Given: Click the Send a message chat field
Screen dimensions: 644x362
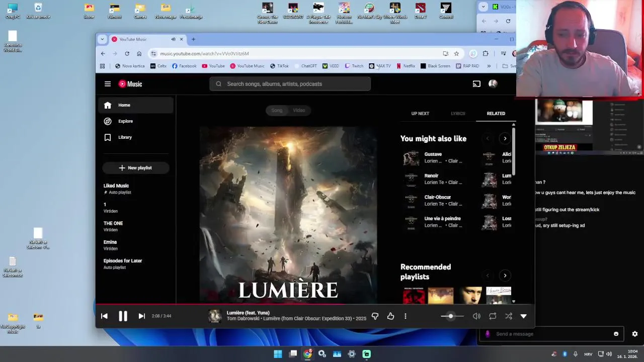Looking at the screenshot, I should pyautogui.click(x=551, y=334).
